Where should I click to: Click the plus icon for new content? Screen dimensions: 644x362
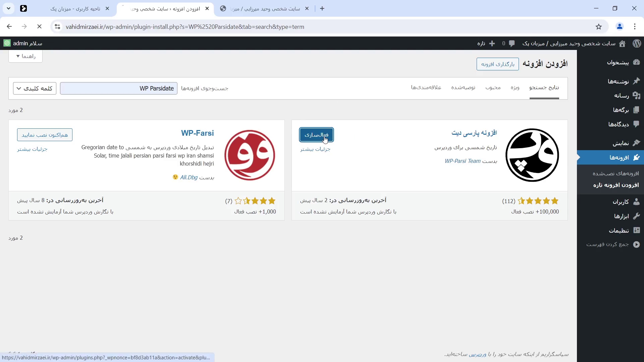[x=492, y=43]
